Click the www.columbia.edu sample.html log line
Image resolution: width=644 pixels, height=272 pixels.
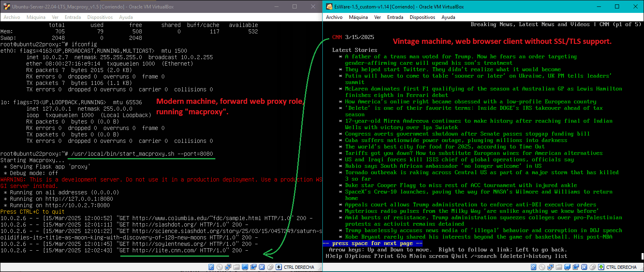pyautogui.click(x=157, y=218)
